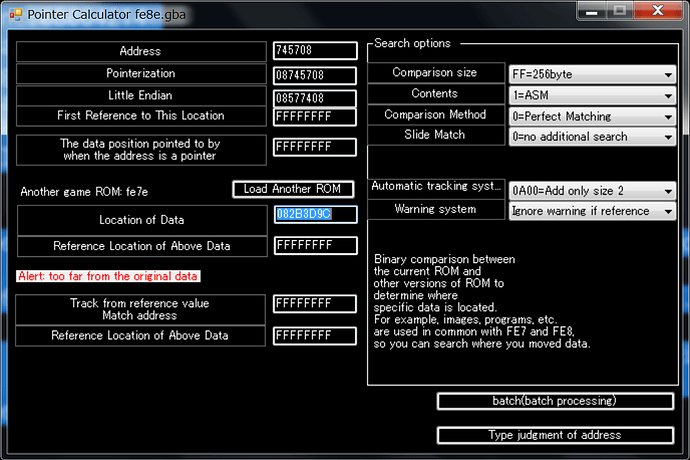The height and width of the screenshot is (460, 690).
Task: Click the red Alert: too far from original data text
Action: tap(108, 276)
